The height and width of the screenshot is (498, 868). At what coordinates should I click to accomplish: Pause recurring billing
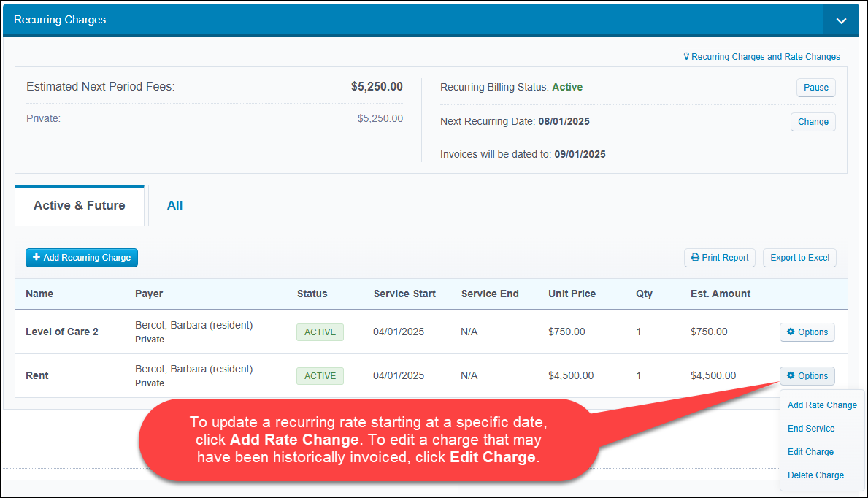tap(816, 88)
